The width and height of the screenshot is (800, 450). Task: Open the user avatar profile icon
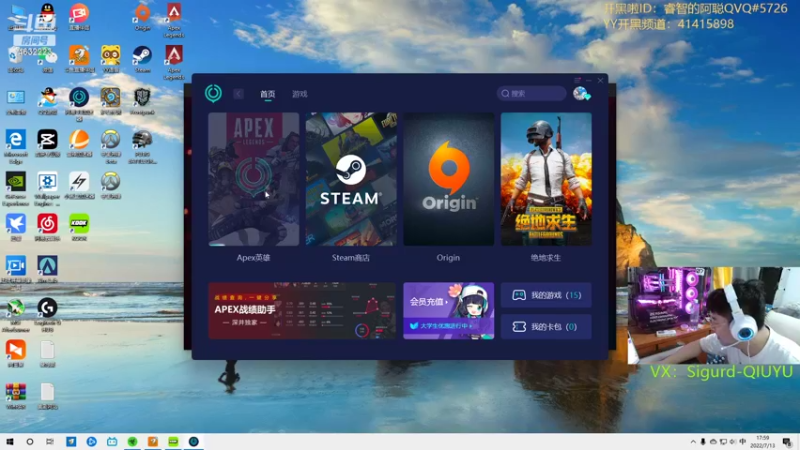pyautogui.click(x=581, y=93)
